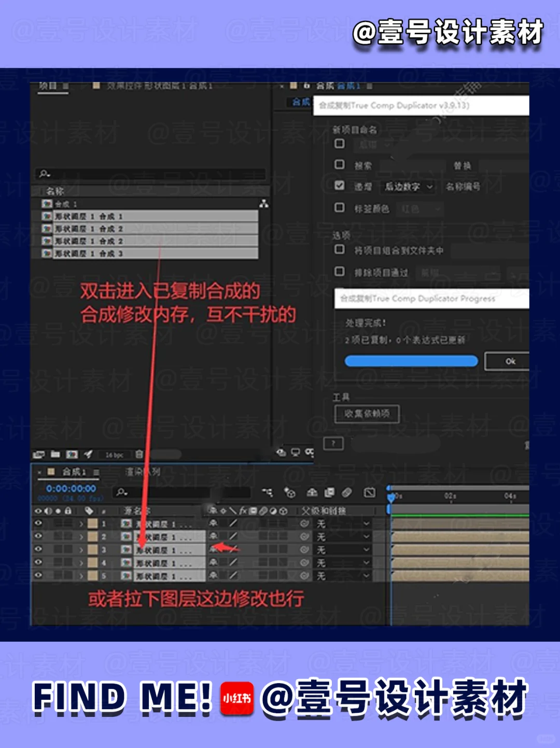
Task: Open the 无 parent dropdown for layer 1
Action: click(366, 523)
